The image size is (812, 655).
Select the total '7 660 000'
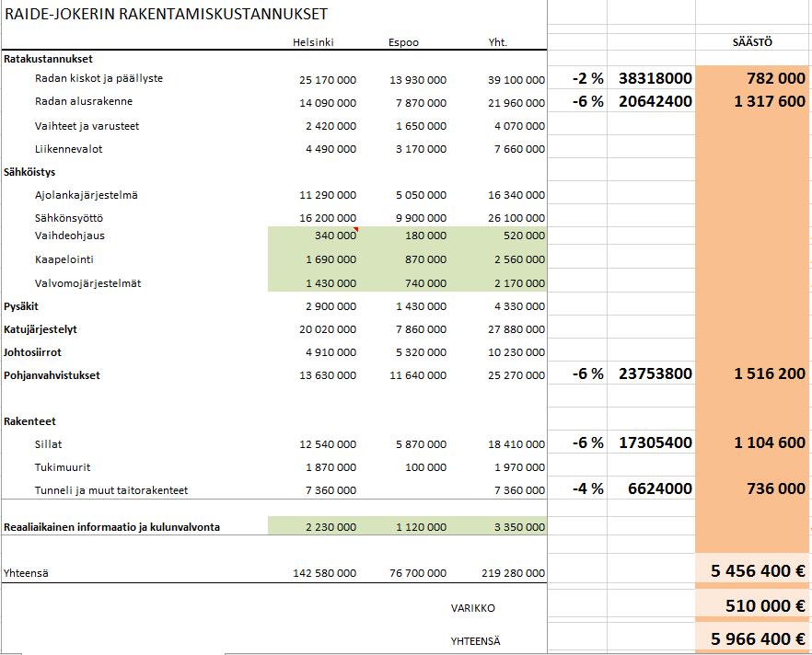click(519, 149)
